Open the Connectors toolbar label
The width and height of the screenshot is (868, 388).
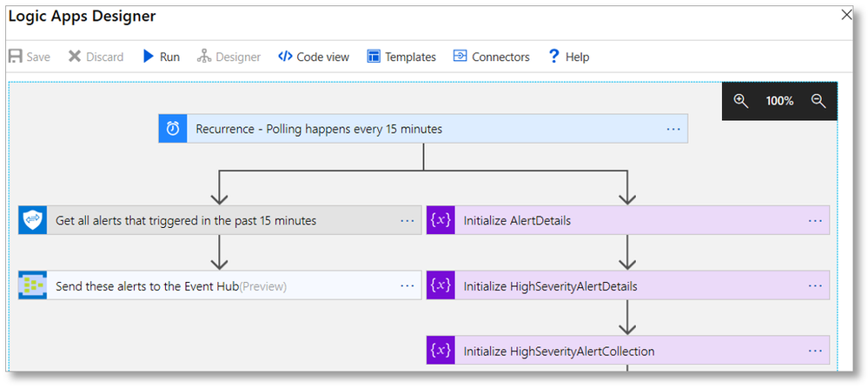(501, 57)
